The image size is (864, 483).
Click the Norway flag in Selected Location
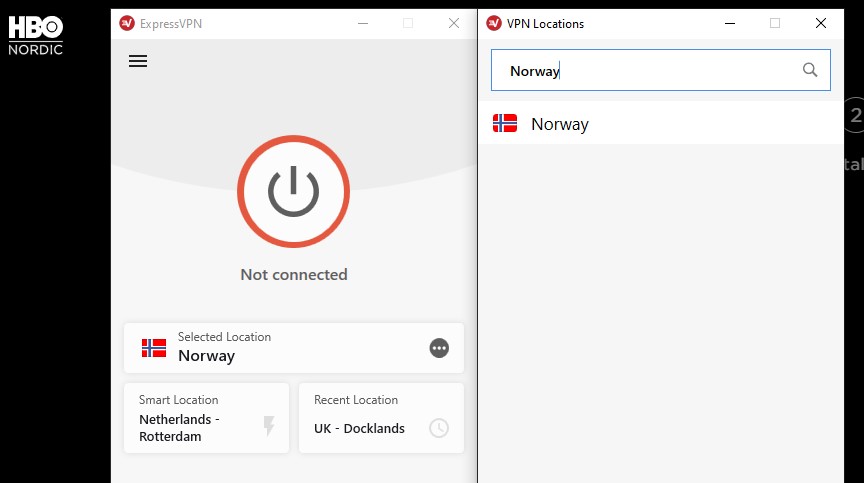pos(154,348)
